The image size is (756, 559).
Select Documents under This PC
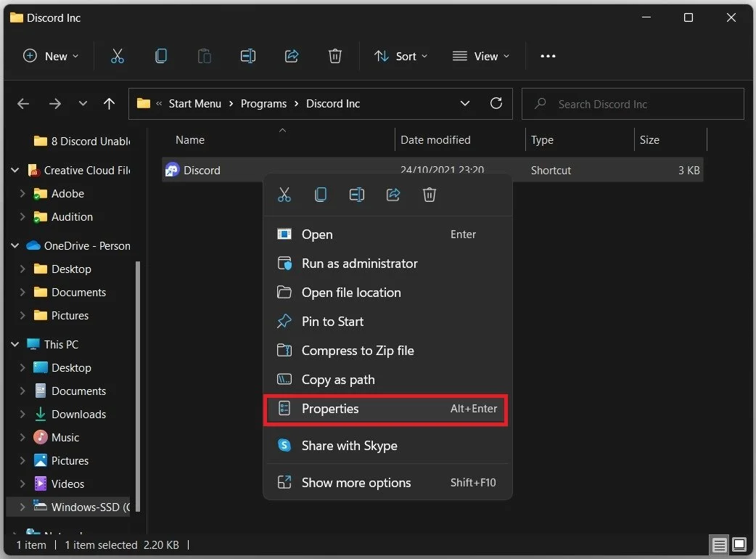click(x=70, y=391)
